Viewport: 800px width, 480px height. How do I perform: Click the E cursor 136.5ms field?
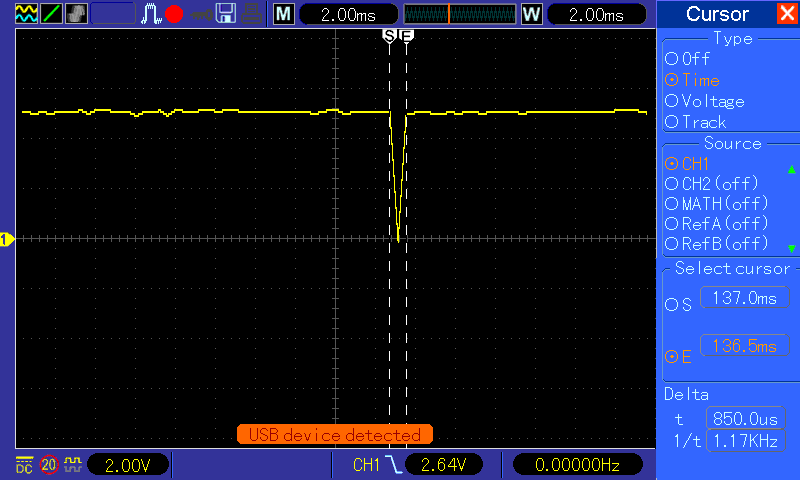click(x=745, y=346)
